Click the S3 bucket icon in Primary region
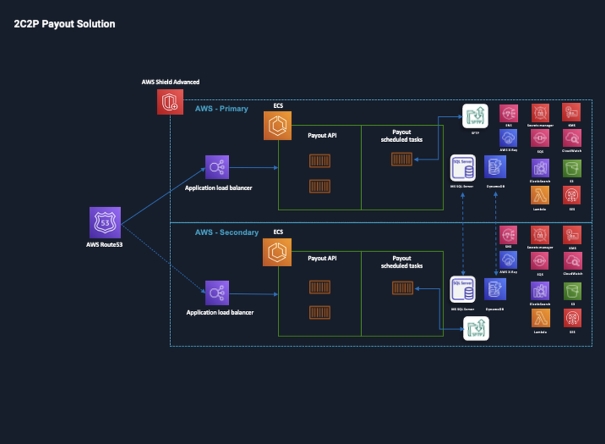Screen dimensions: 605x444 click(x=572, y=166)
